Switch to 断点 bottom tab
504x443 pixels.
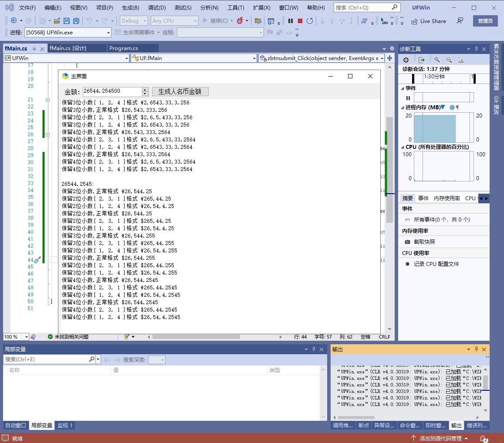364,425
